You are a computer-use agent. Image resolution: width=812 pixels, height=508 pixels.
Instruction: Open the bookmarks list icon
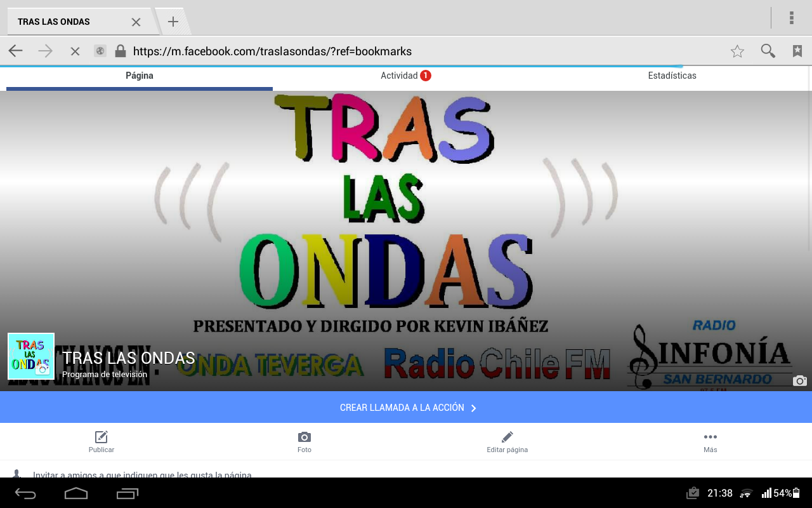tap(797, 51)
